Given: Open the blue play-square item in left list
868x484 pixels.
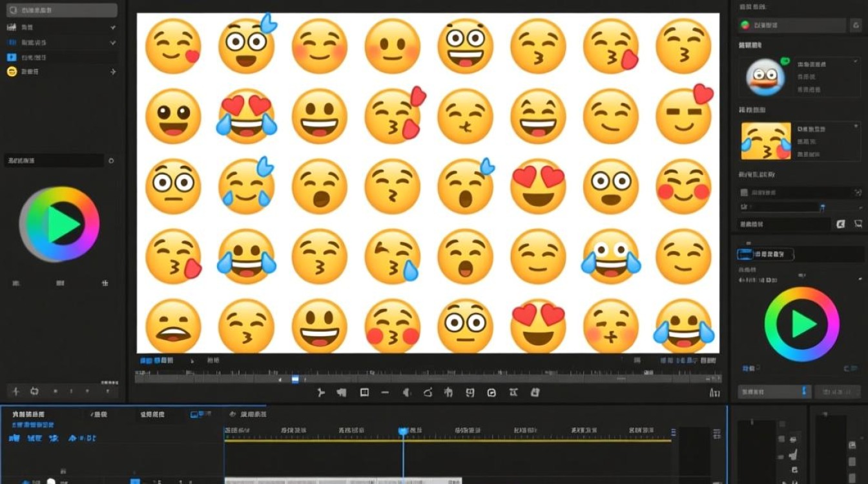Looking at the screenshot, I should (12, 57).
